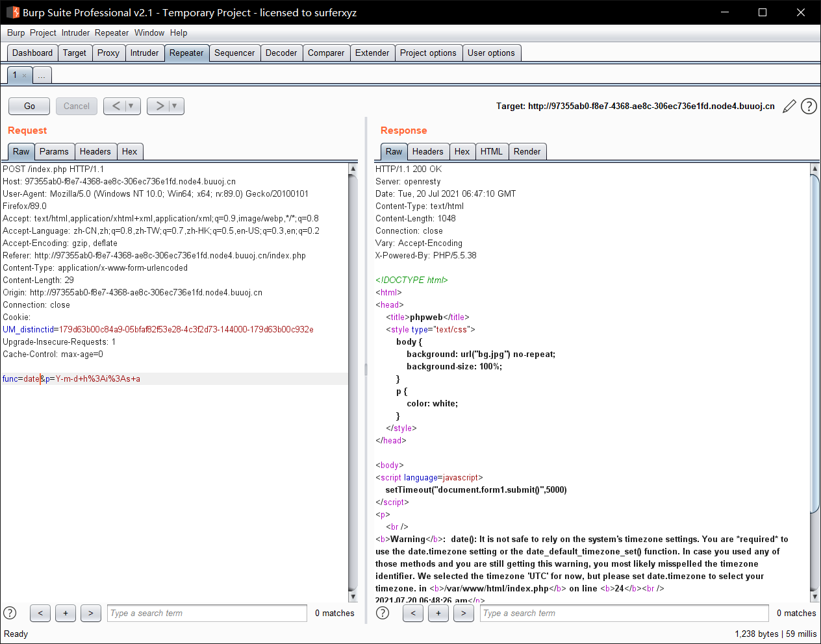Close Repeater tab 1 with the x
The width and height of the screenshot is (821, 644).
coord(25,75)
